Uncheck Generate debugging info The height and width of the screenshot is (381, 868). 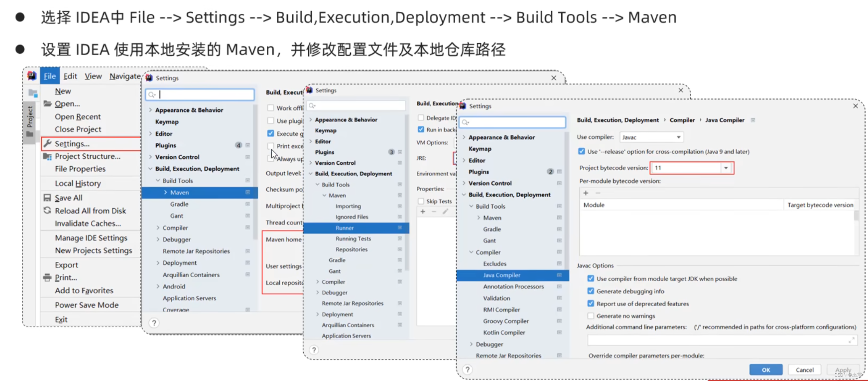590,291
